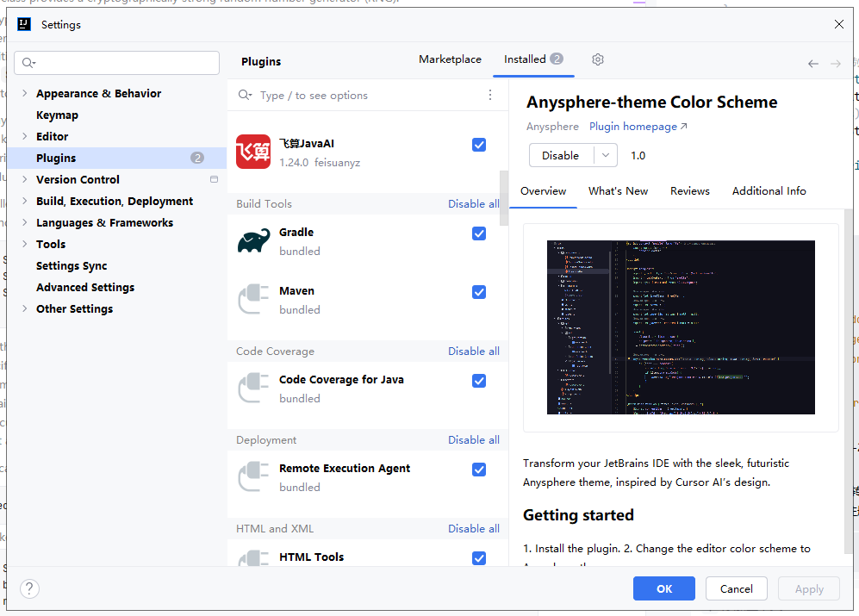Click the Plugins badge showing 2 in sidebar
Image resolution: width=859 pixels, height=616 pixels.
197,158
